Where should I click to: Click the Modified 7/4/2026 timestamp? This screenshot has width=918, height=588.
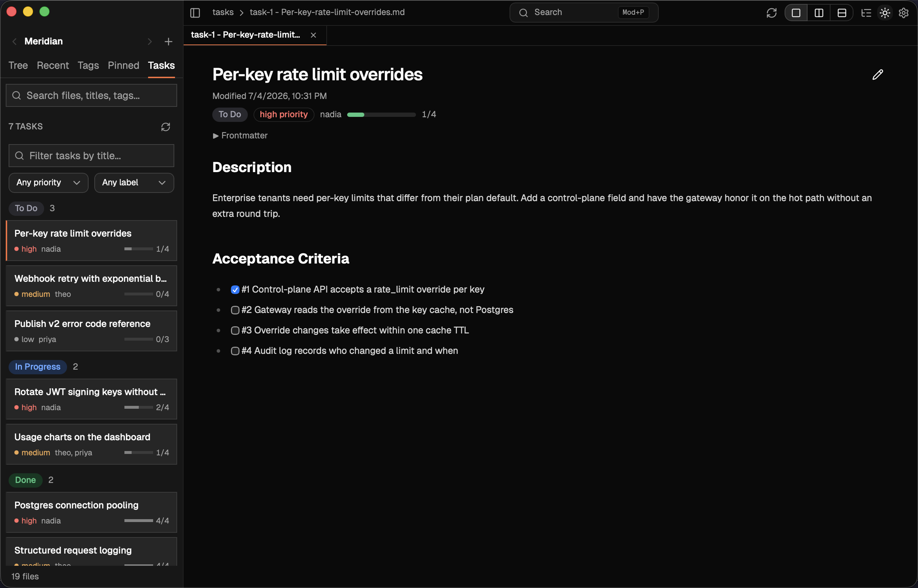pyautogui.click(x=270, y=96)
